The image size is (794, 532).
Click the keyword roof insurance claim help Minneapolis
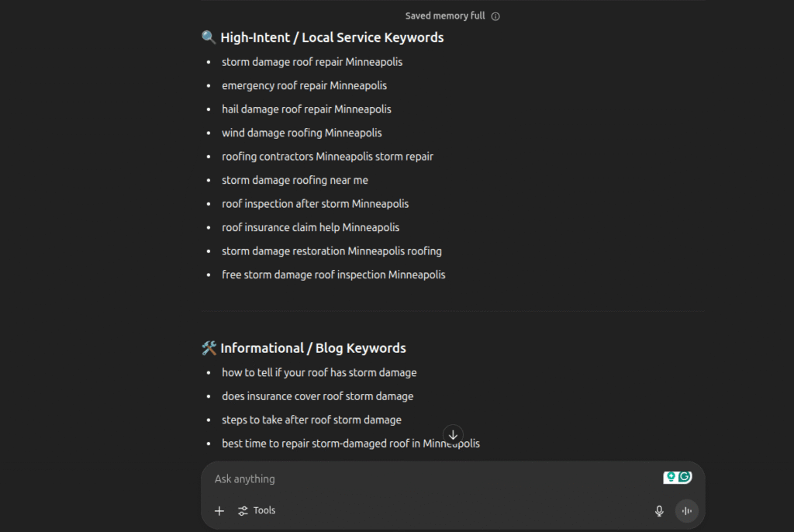(310, 227)
